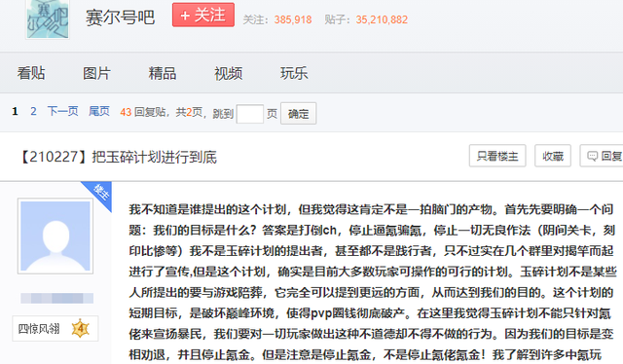623x364 pixels.
Task: Open the poster's blurred username link
Action: [x=56, y=298]
